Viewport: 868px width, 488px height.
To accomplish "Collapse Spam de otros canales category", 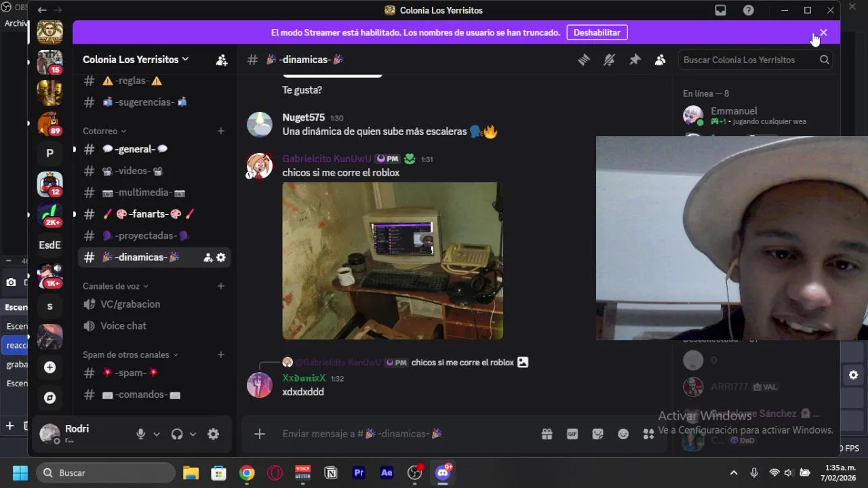I will tap(130, 354).
